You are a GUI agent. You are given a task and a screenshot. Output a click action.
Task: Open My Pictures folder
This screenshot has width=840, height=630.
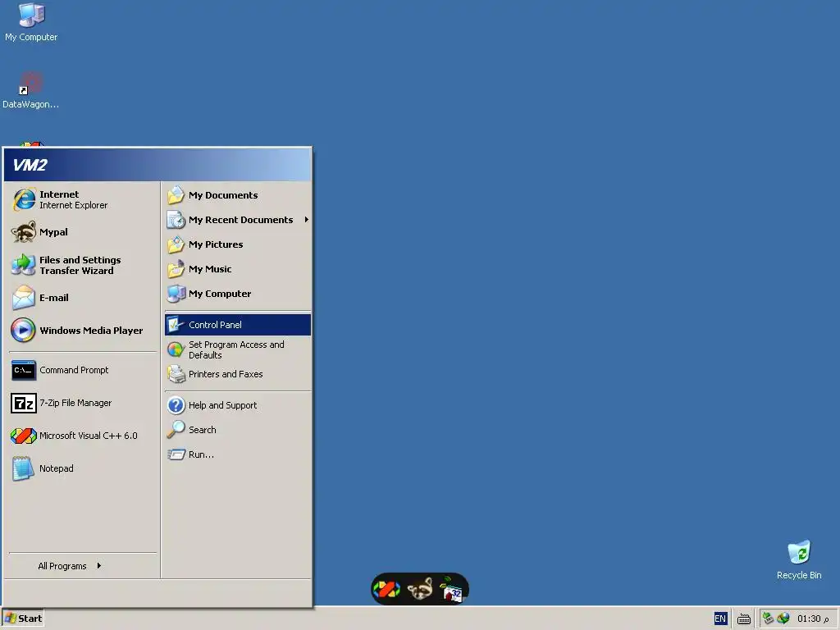(238, 244)
